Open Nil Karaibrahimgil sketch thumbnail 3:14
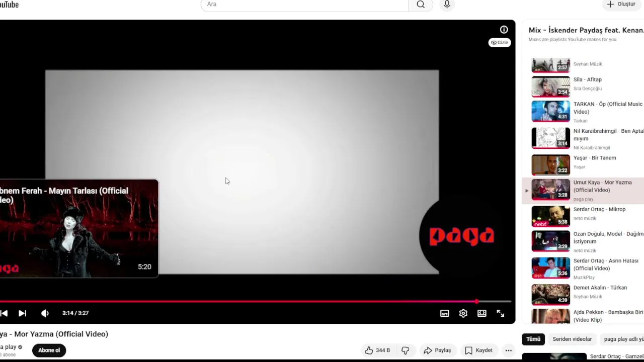The width and height of the screenshot is (644, 362). 551,138
